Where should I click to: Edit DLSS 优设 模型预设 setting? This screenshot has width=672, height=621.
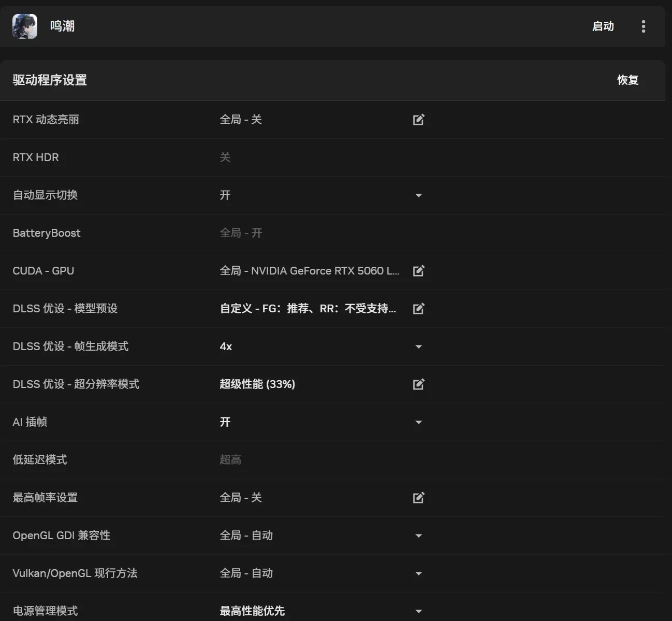(419, 309)
